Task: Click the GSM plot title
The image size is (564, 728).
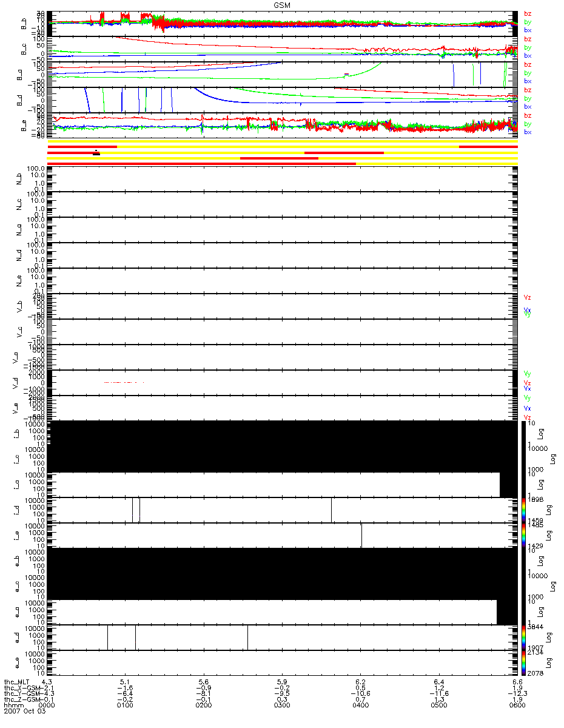Action: (x=282, y=5)
